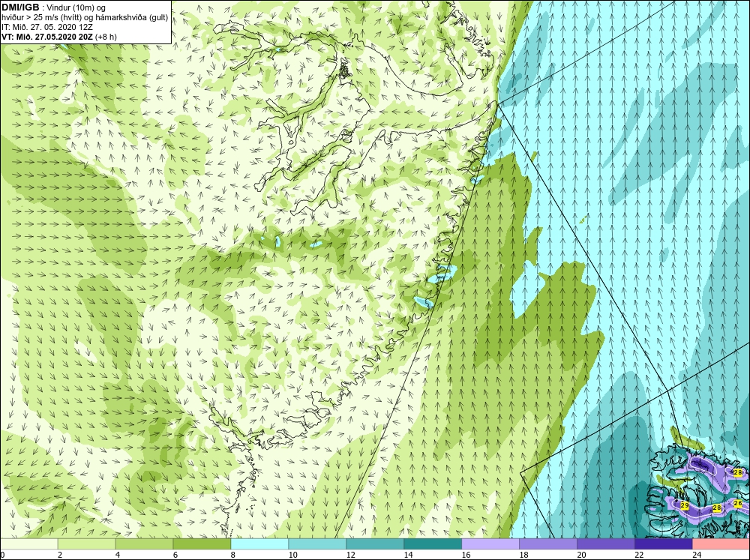Viewport: 750px width, 560px height.
Task: Pick the 20–22 m/s violet legend swatch
Action: (x=605, y=544)
